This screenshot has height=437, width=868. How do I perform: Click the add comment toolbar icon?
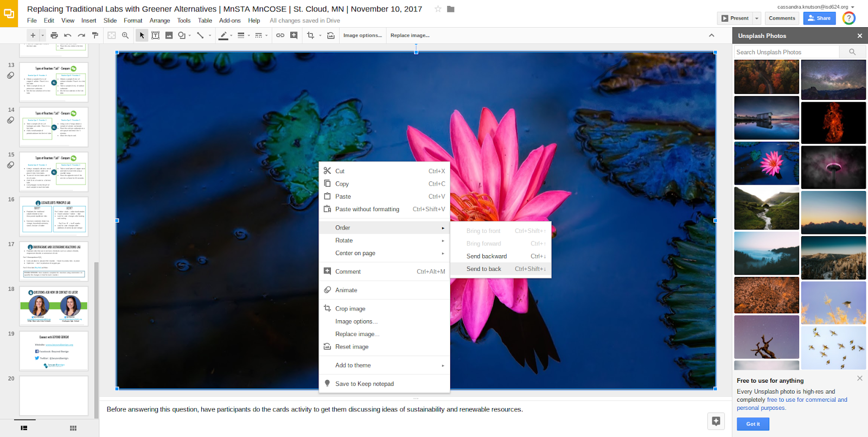[294, 35]
